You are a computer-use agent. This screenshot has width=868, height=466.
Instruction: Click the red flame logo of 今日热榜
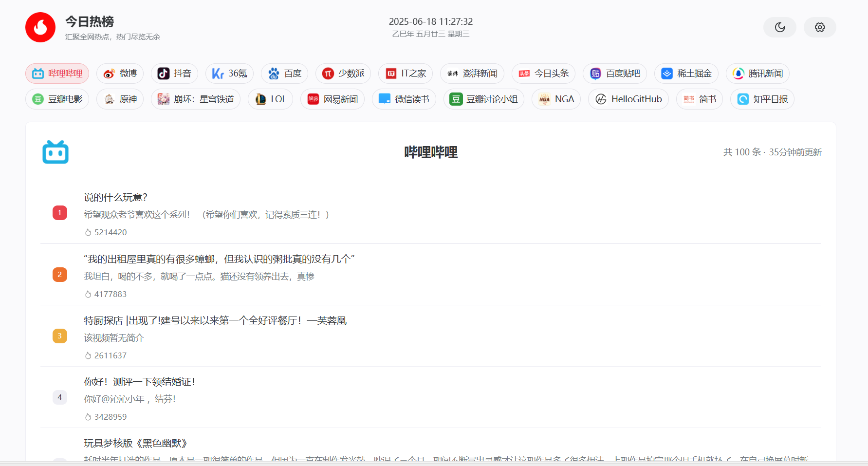coord(40,27)
